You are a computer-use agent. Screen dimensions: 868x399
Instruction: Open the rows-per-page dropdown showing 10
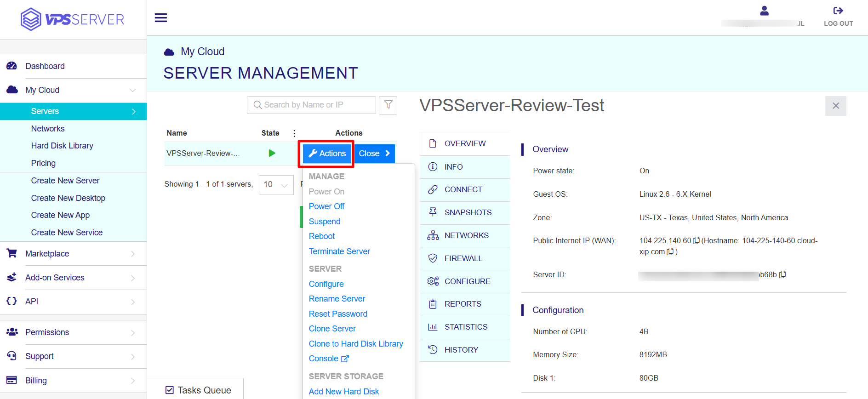[276, 184]
